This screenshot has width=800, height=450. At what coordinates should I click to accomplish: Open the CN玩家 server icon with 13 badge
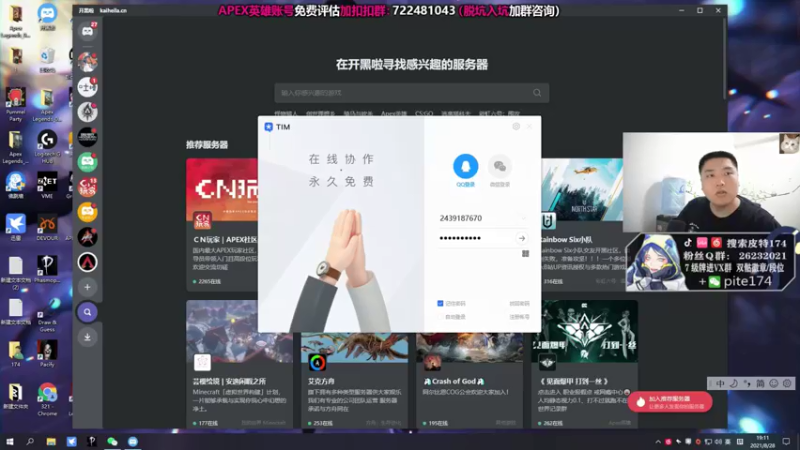[x=88, y=187]
